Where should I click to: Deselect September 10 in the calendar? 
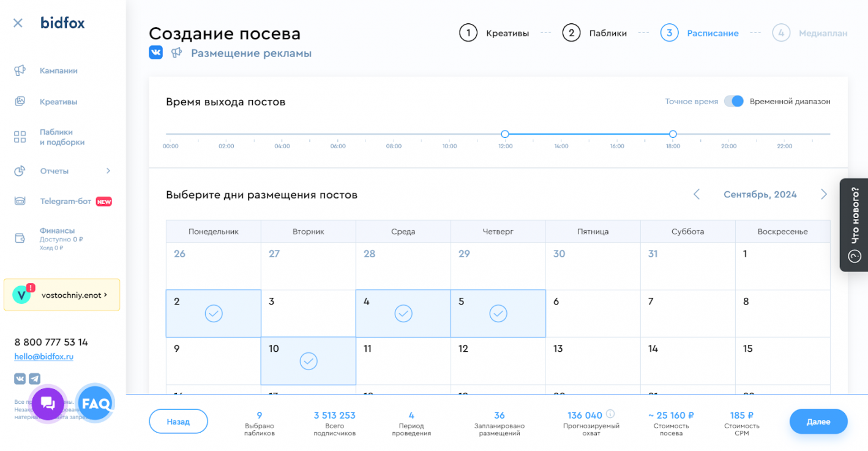309,361
